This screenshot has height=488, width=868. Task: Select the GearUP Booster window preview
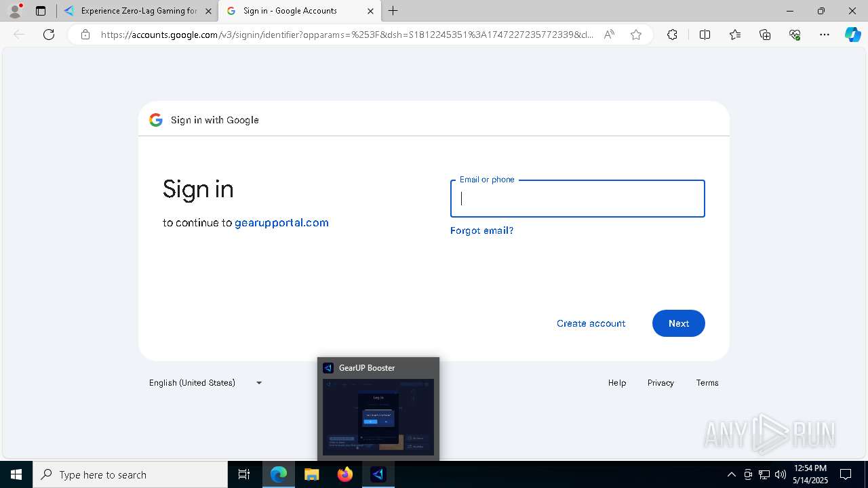click(x=378, y=409)
